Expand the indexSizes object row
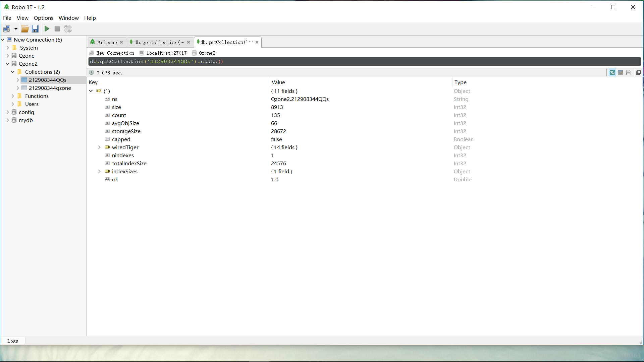 point(99,172)
